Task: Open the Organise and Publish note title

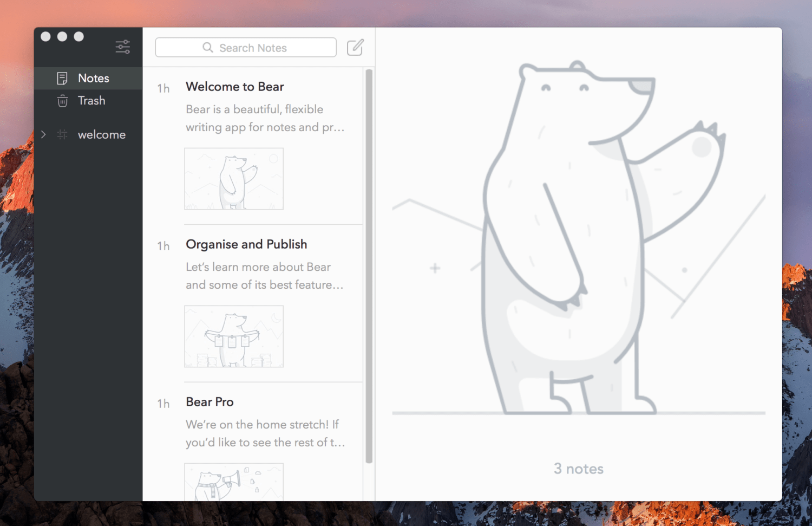Action: 246,244
